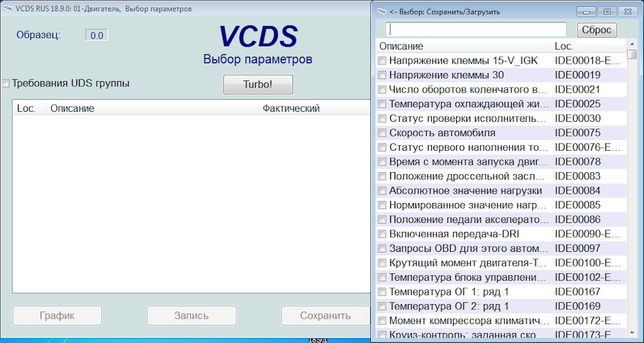Viewport: 644px width, 343px height.
Task: Enable Положение педали акселератора checkbox
Action: coord(382,220)
